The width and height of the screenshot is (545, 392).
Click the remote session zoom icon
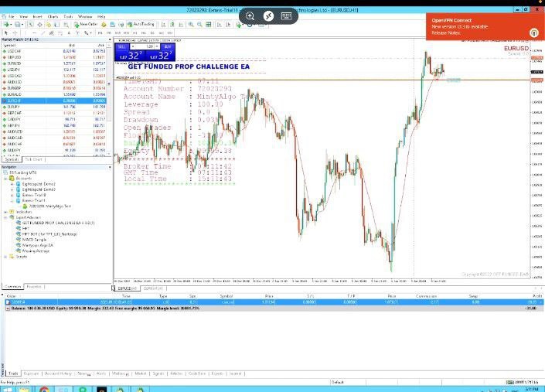[x=250, y=15]
